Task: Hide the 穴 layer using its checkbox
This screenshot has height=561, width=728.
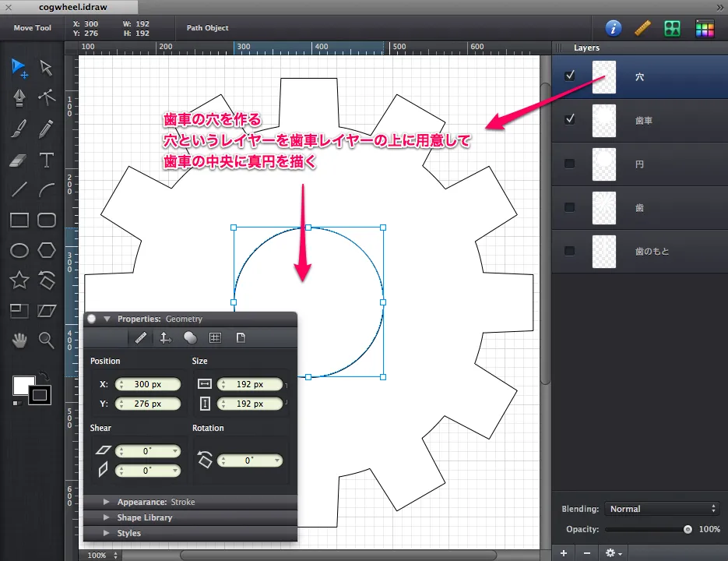Action: 570,76
